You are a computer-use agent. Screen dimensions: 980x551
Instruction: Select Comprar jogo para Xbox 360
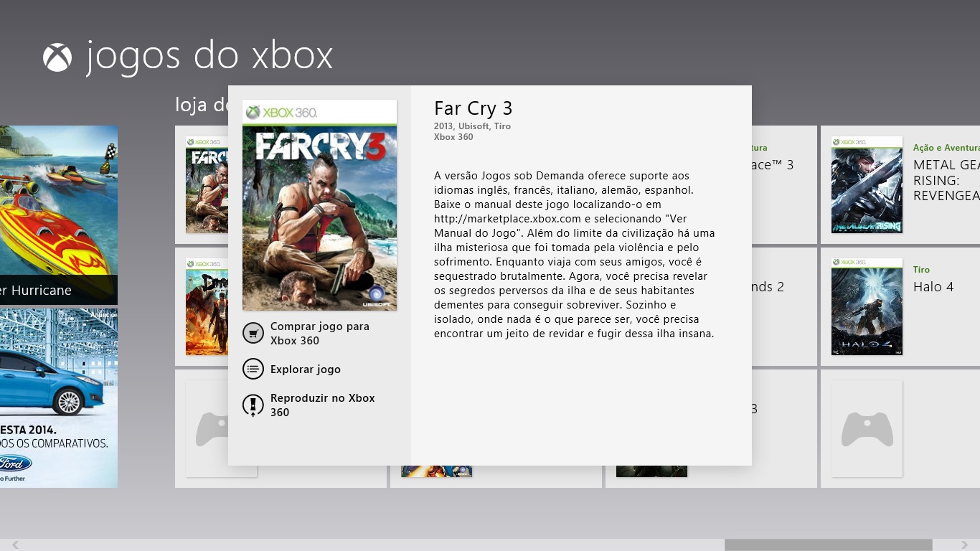coord(319,334)
